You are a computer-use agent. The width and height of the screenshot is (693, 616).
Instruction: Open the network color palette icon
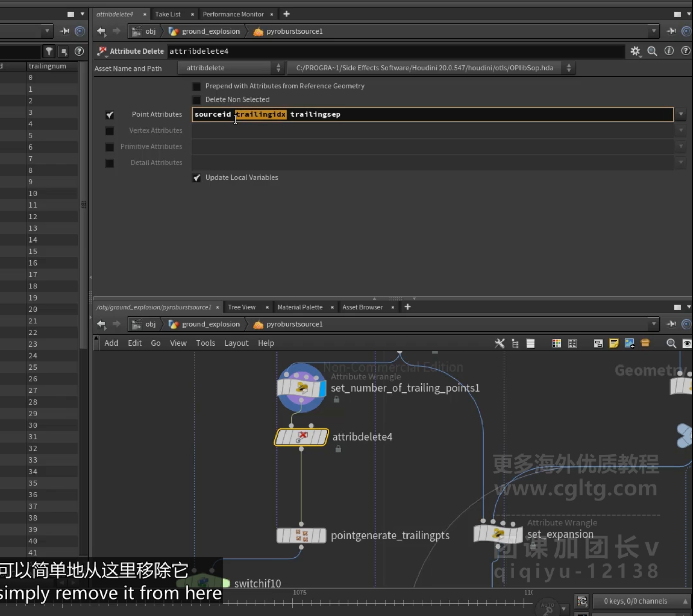click(556, 343)
